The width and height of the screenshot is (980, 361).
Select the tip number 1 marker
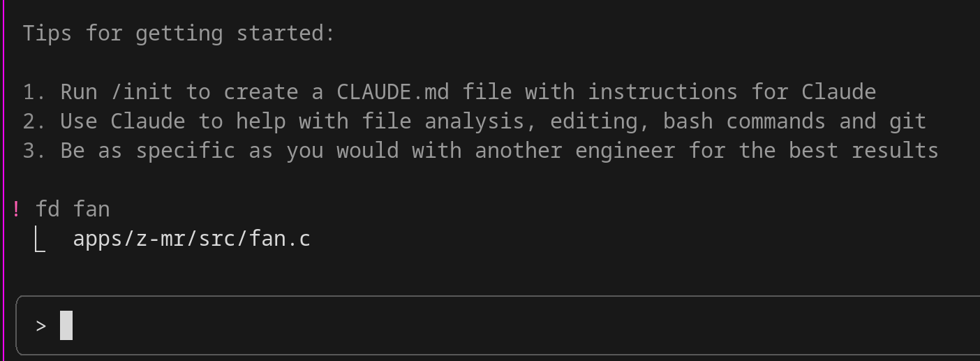pyautogui.click(x=35, y=92)
